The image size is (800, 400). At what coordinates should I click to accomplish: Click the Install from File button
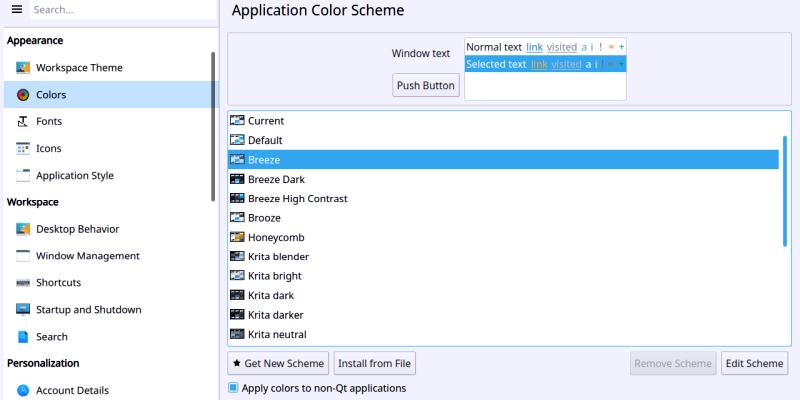375,363
